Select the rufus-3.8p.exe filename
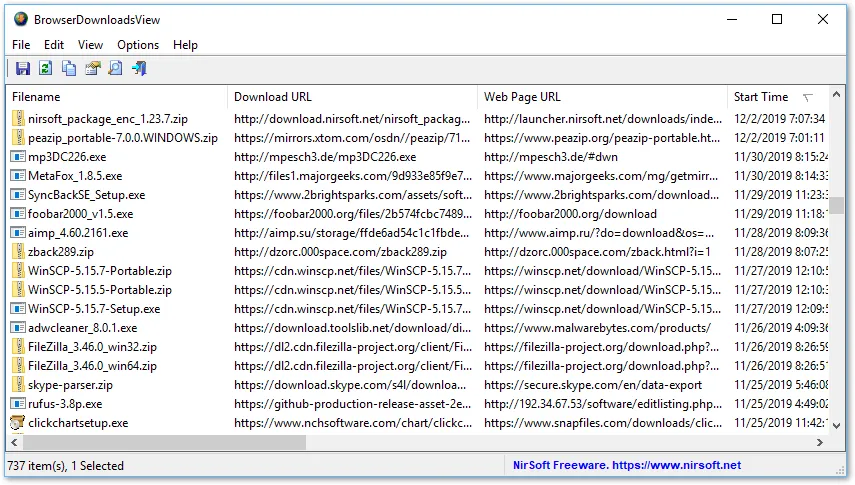 [x=65, y=404]
